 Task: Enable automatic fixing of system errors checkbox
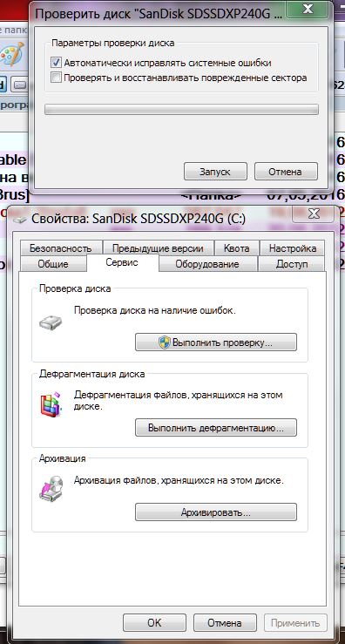pos(56,63)
